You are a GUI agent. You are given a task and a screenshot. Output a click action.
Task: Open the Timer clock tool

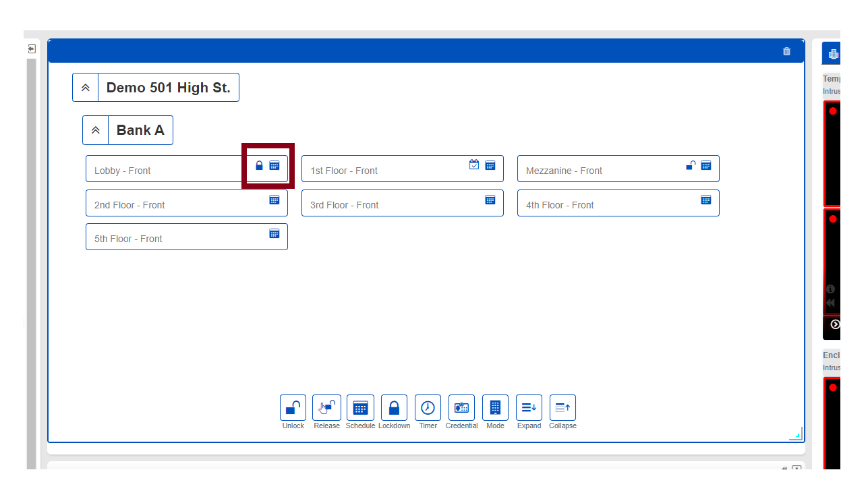pyautogui.click(x=428, y=408)
